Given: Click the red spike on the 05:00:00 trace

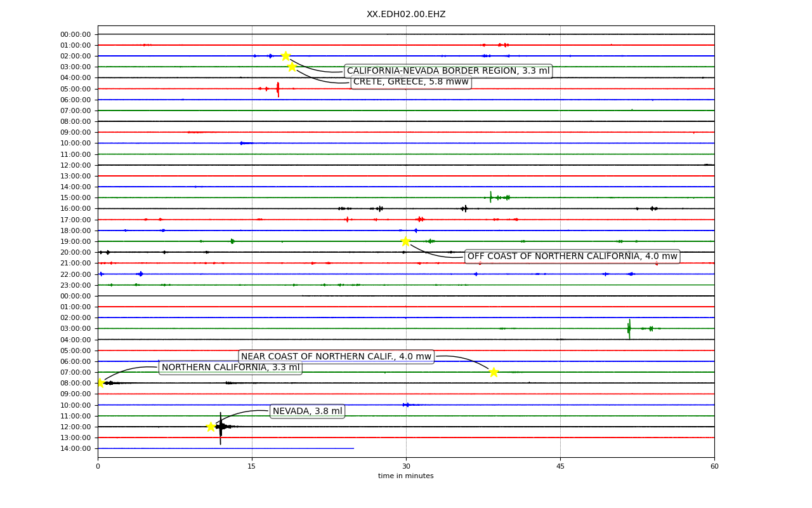Looking at the screenshot, I should point(278,89).
